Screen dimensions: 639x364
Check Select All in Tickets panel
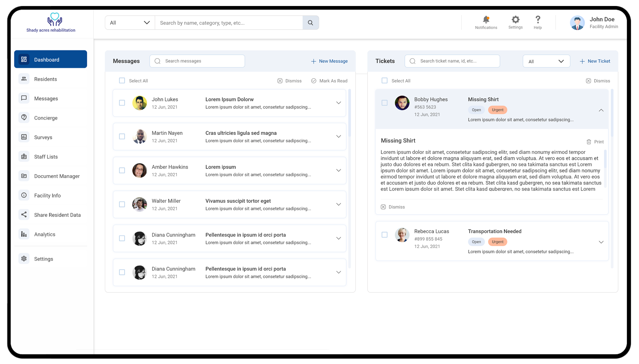pyautogui.click(x=385, y=80)
